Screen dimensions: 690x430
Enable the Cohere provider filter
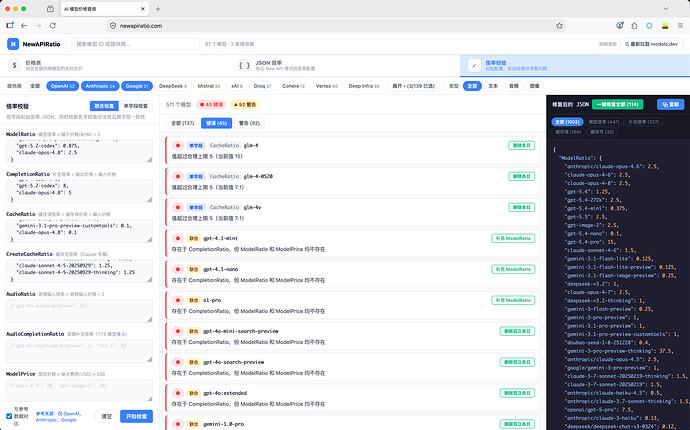(293, 86)
